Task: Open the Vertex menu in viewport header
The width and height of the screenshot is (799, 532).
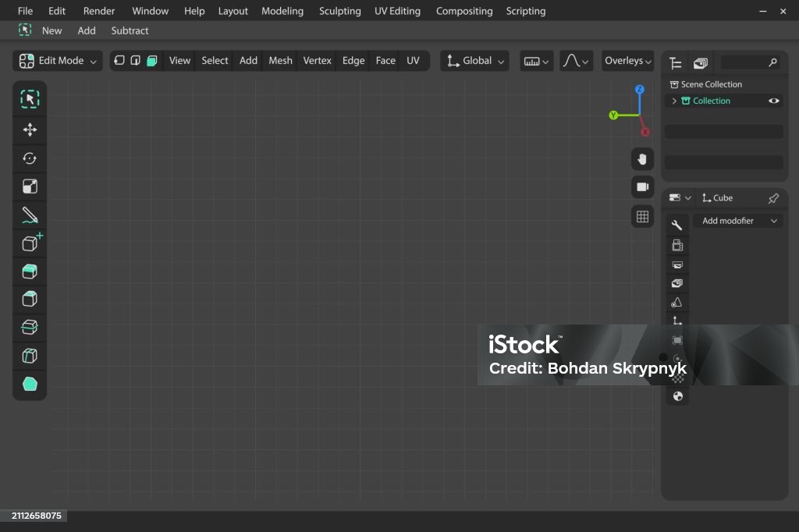Action: coord(317,61)
